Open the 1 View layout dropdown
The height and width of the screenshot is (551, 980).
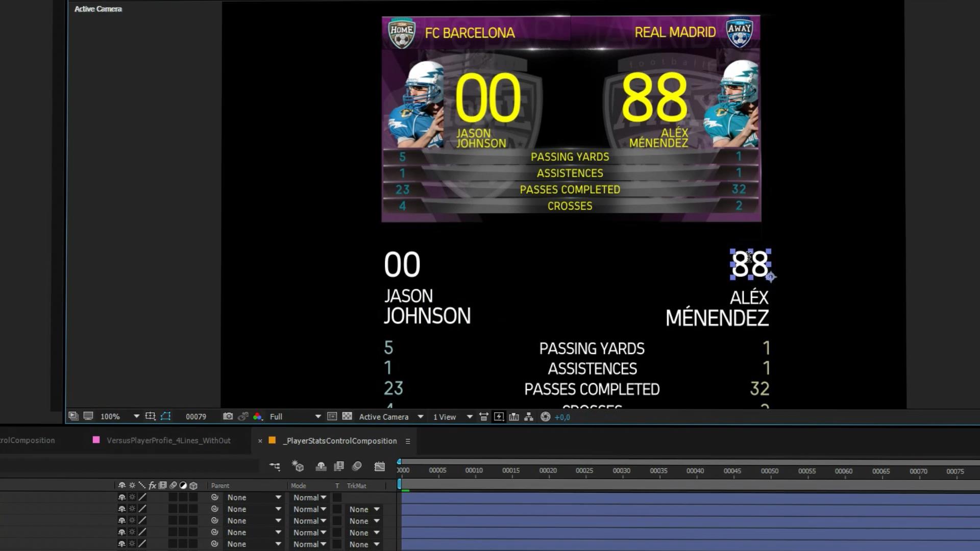pyautogui.click(x=453, y=417)
